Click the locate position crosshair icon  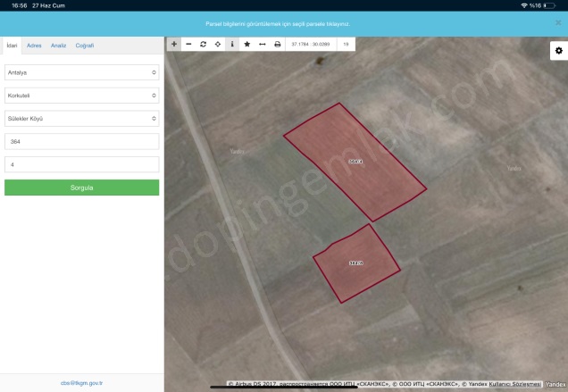click(218, 44)
